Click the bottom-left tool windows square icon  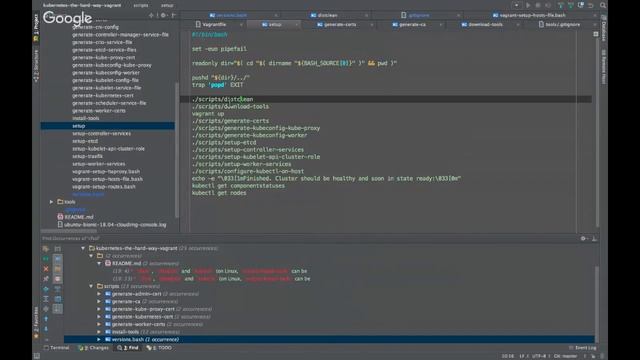pyautogui.click(x=37, y=356)
